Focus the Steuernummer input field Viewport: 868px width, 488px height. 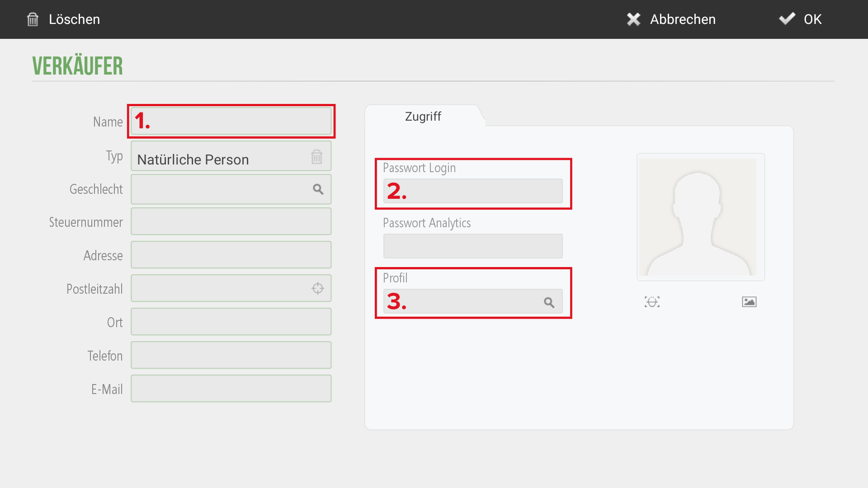231,221
